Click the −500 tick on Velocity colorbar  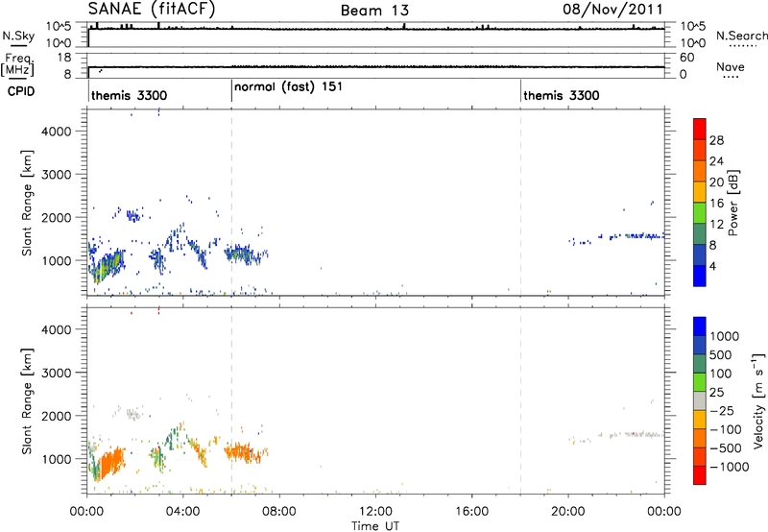(726, 447)
